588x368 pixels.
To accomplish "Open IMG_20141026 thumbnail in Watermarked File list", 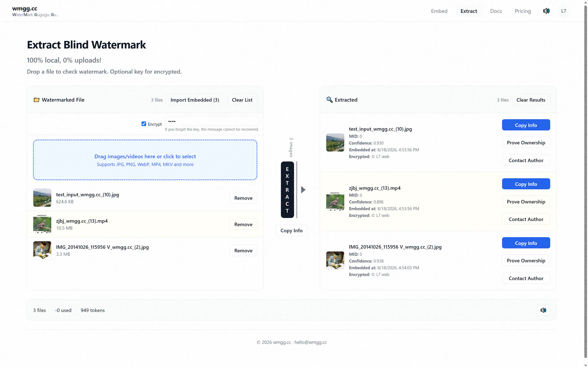I will point(42,250).
